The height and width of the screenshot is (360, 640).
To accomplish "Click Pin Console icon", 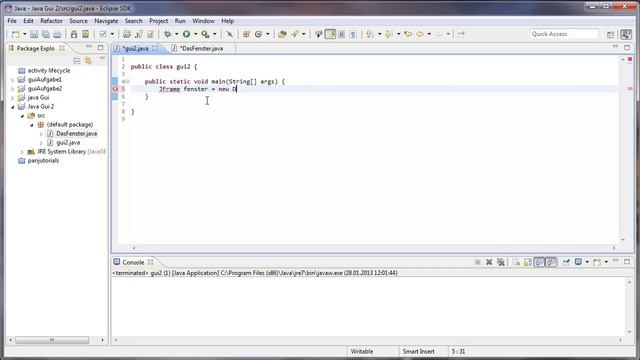I will point(566,262).
